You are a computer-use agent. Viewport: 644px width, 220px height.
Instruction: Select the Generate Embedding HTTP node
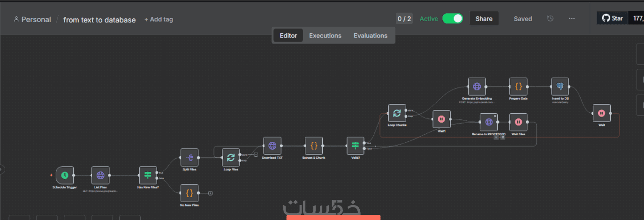tap(477, 87)
